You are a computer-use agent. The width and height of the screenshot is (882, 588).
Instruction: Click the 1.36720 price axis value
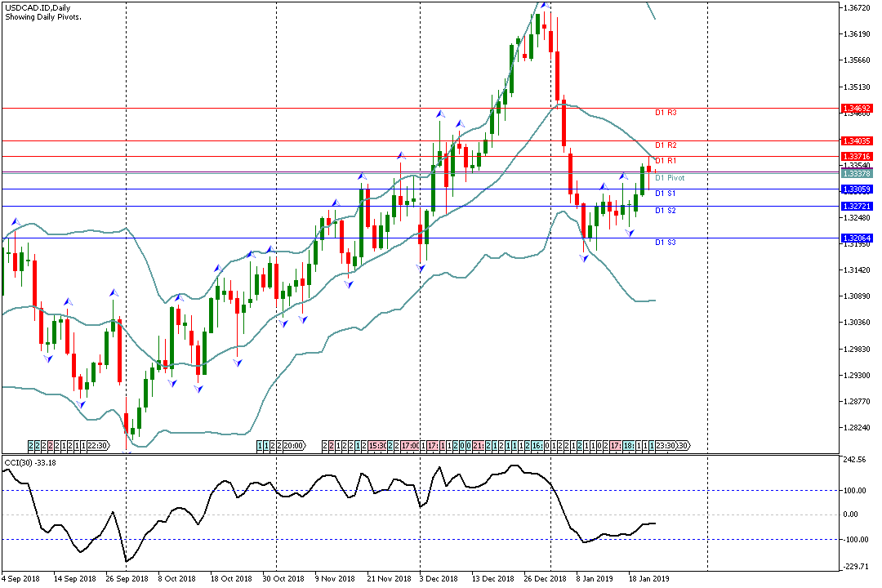click(857, 8)
